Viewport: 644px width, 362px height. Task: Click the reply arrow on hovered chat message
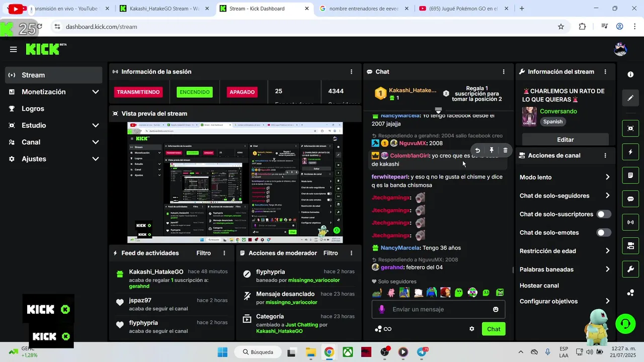[x=477, y=150]
